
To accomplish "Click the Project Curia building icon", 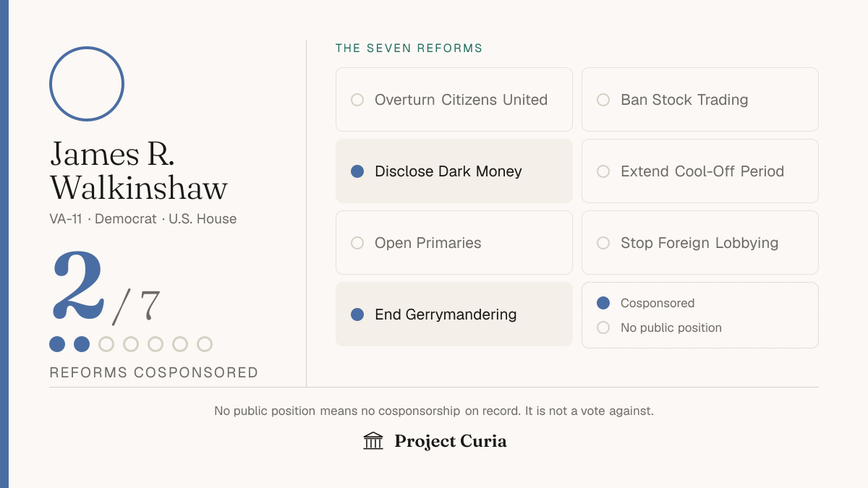I will click(x=373, y=441).
